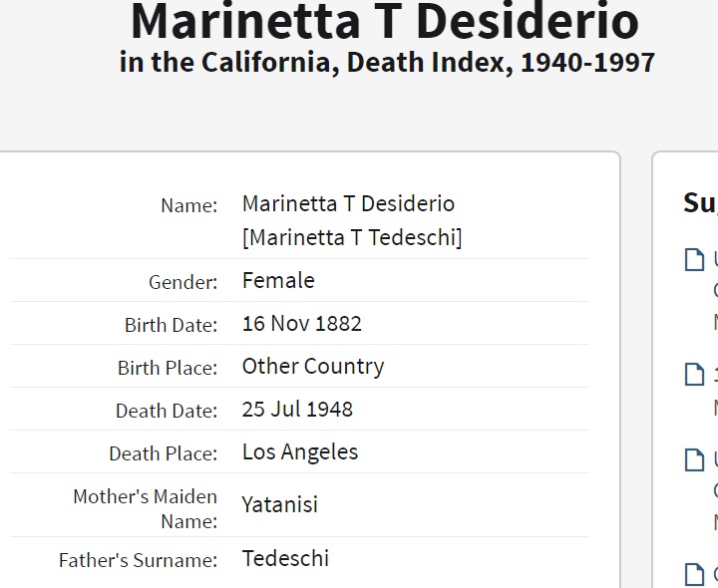Click the second suggested record document icon
The image size is (718, 588).
point(694,375)
